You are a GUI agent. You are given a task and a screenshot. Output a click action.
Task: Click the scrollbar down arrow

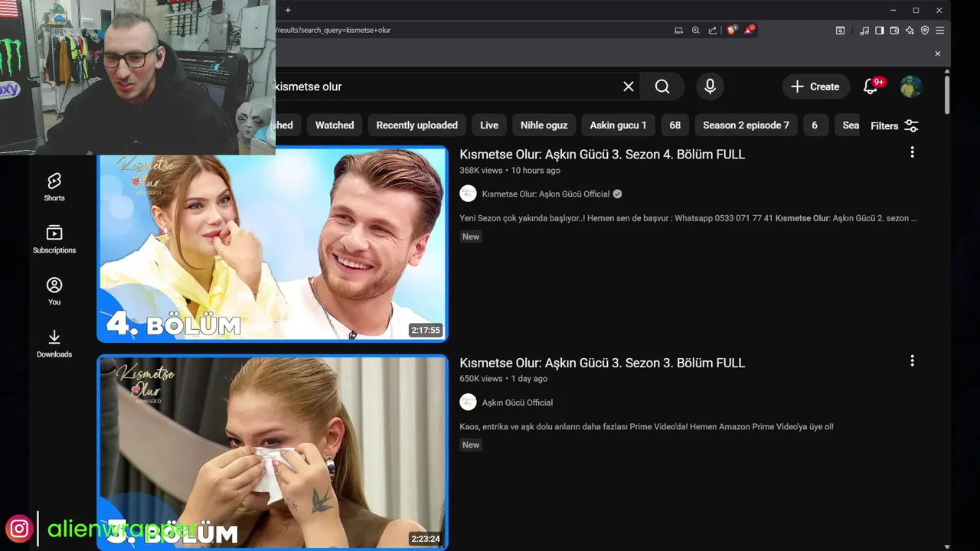pyautogui.click(x=947, y=546)
